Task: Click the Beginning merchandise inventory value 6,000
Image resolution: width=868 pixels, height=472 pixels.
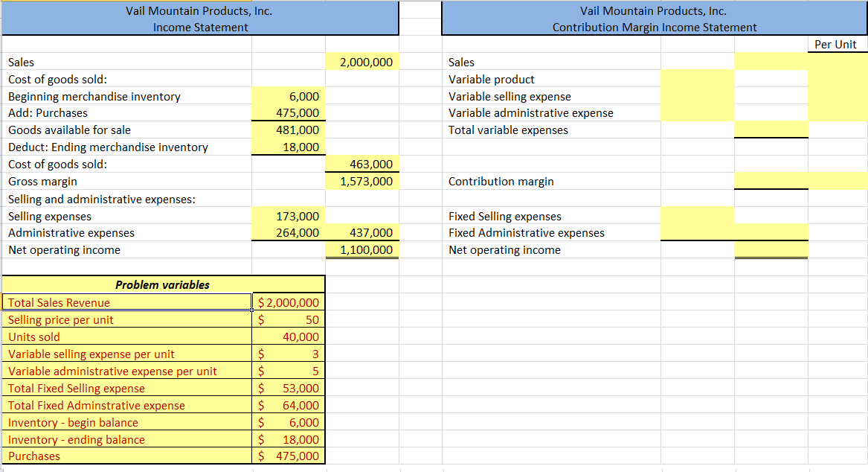Action: [289, 96]
